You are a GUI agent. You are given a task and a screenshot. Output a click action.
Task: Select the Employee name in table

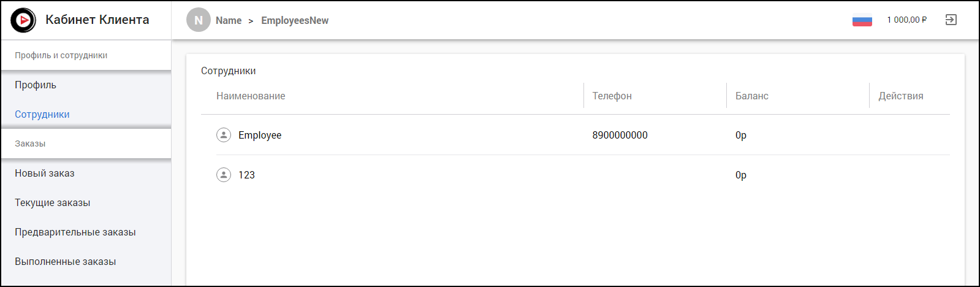pos(260,136)
